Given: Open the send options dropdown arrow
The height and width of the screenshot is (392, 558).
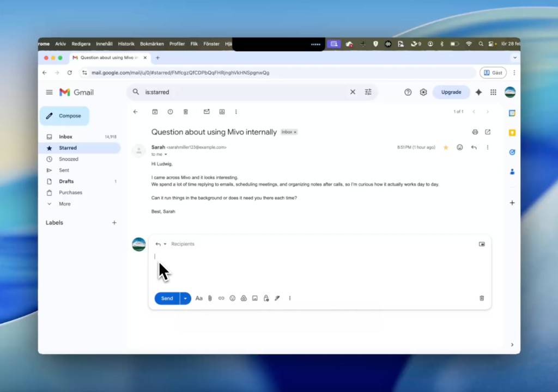Looking at the screenshot, I should click(x=185, y=298).
